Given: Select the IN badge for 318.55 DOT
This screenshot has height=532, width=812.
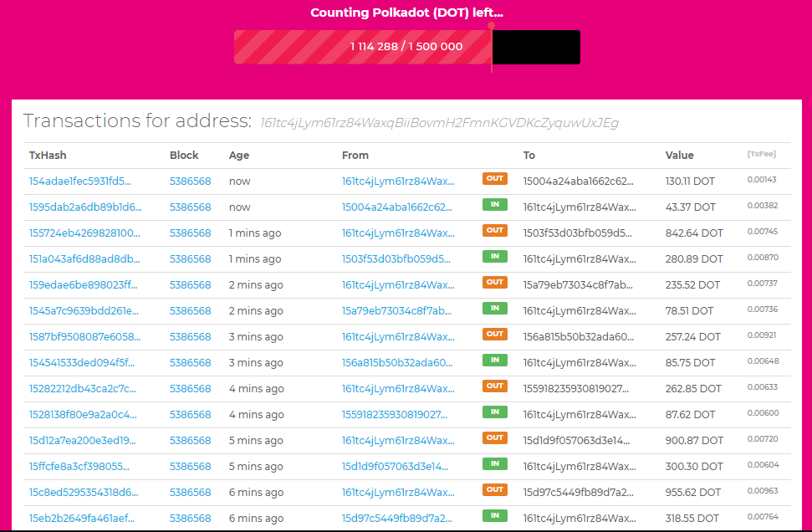Looking at the screenshot, I should (494, 515).
